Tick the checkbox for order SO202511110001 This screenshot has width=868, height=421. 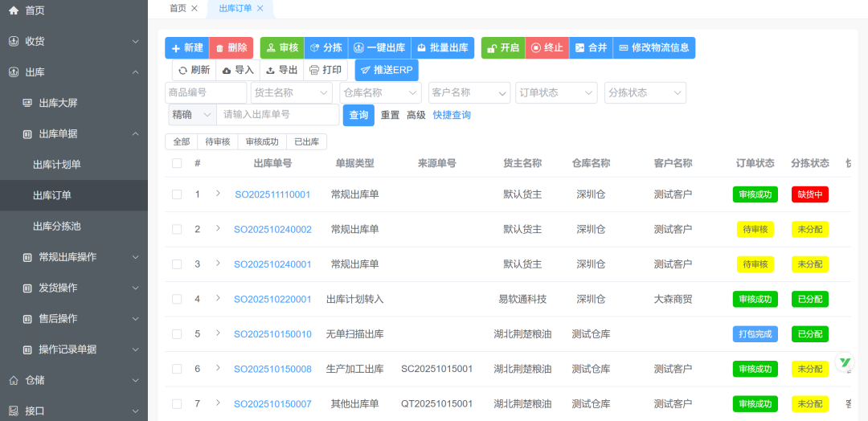coord(177,194)
